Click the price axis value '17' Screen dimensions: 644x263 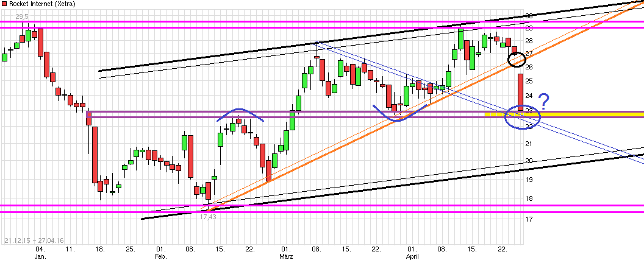pos(529,219)
